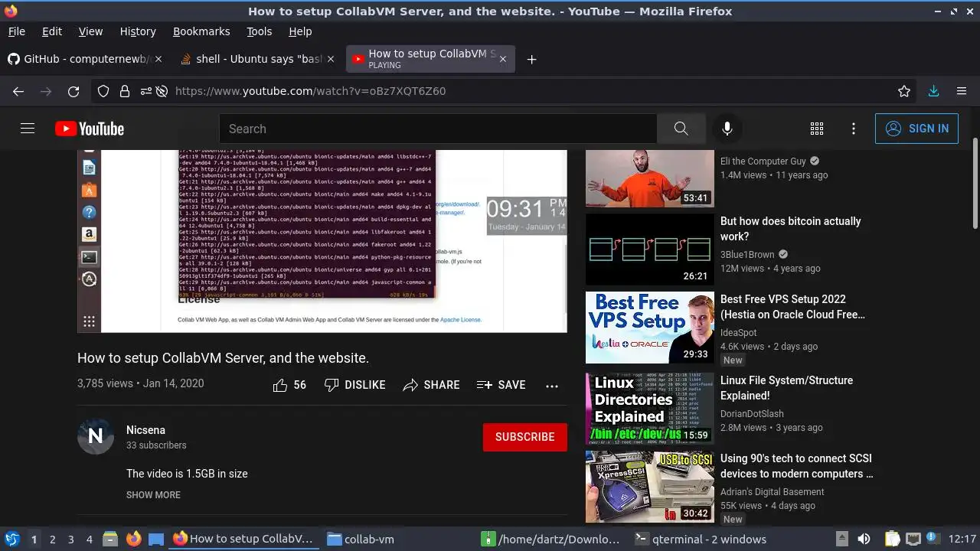Open the tracking protection shield icon

tap(103, 91)
